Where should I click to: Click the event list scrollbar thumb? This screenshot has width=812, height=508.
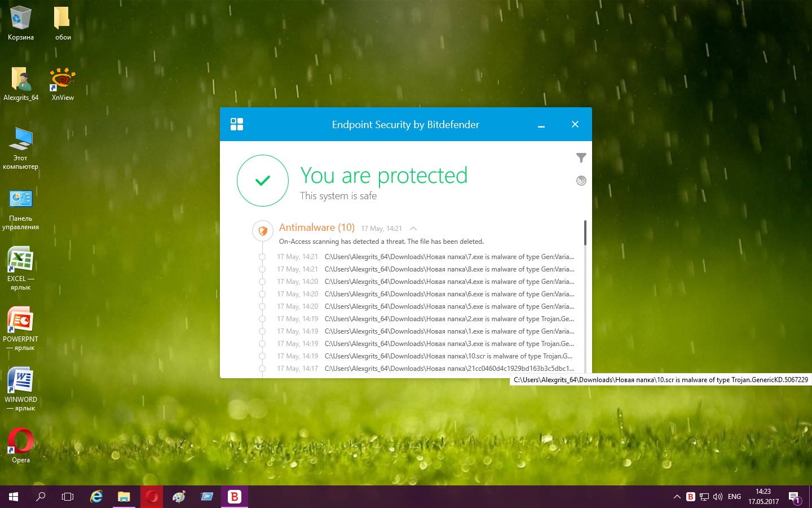click(585, 233)
